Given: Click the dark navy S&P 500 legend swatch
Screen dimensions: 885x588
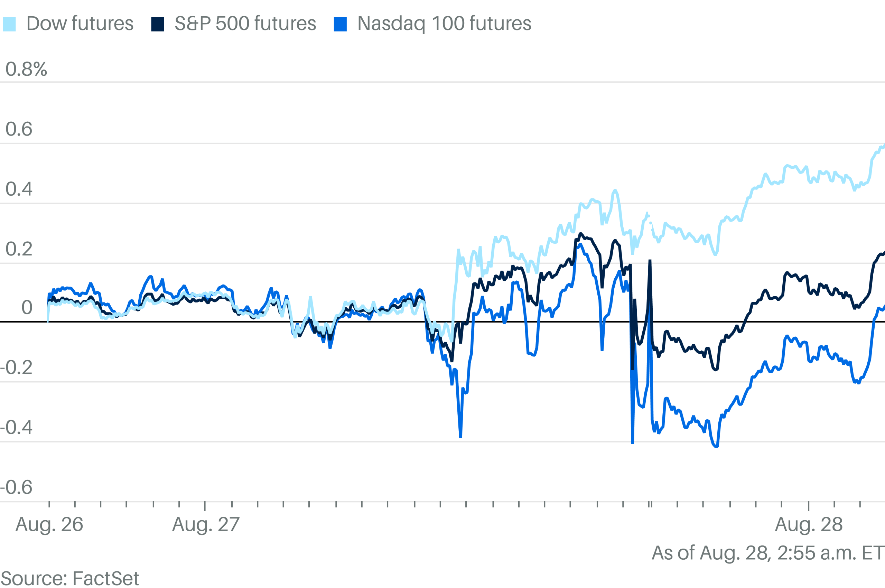Looking at the screenshot, I should point(158,24).
